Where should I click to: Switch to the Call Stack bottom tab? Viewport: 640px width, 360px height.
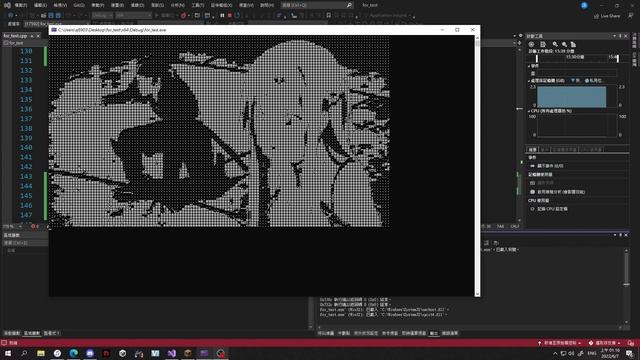[325, 333]
